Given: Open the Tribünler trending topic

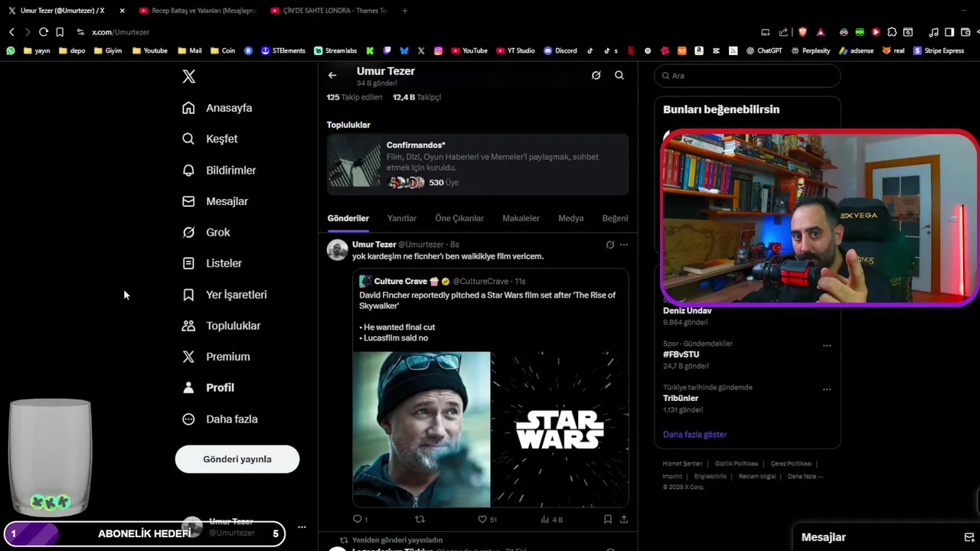Looking at the screenshot, I should [x=681, y=398].
